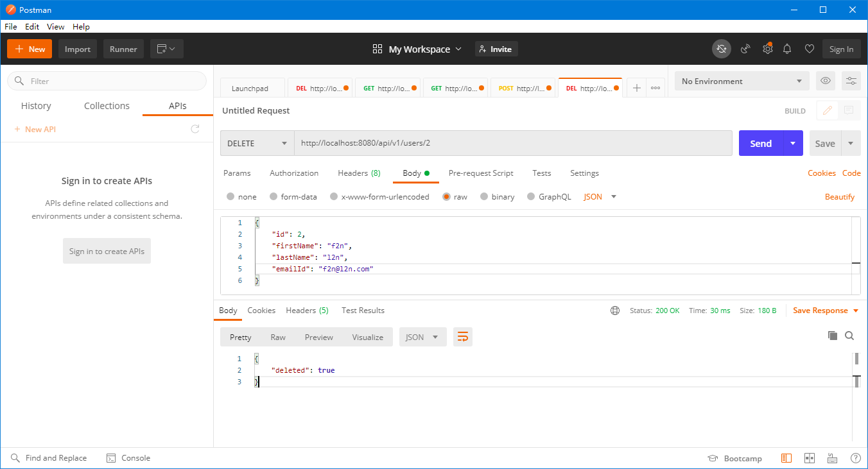Open the notifications bell icon
The height and width of the screenshot is (469, 868).
[x=787, y=49]
